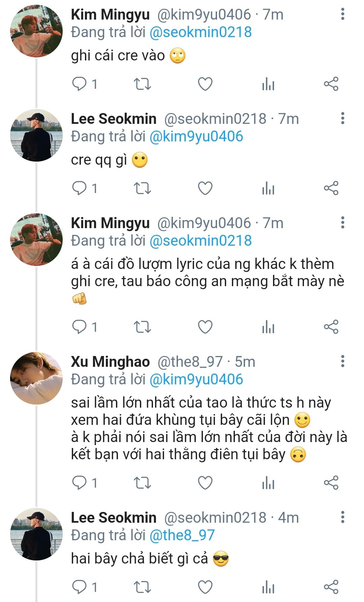View analytics for "cre qq gì" tweet
This screenshot has height=602, width=364.
tap(268, 188)
